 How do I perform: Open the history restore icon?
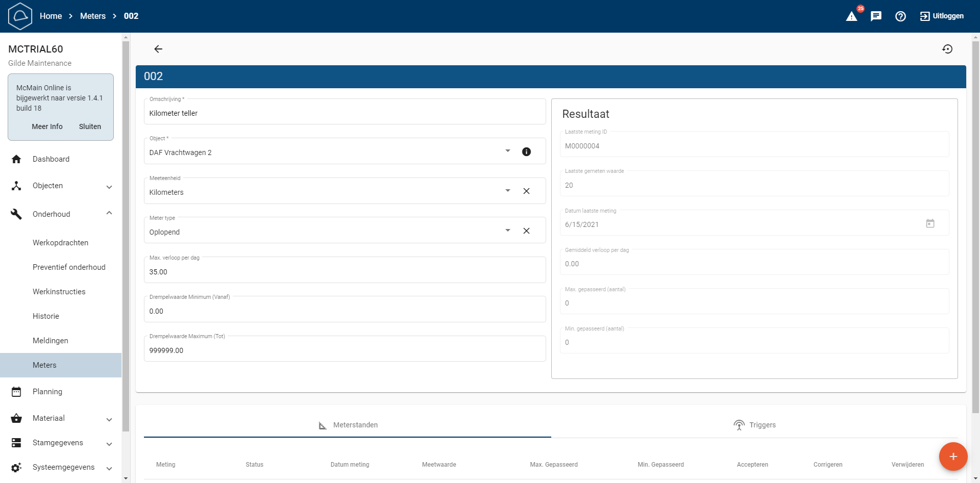947,49
